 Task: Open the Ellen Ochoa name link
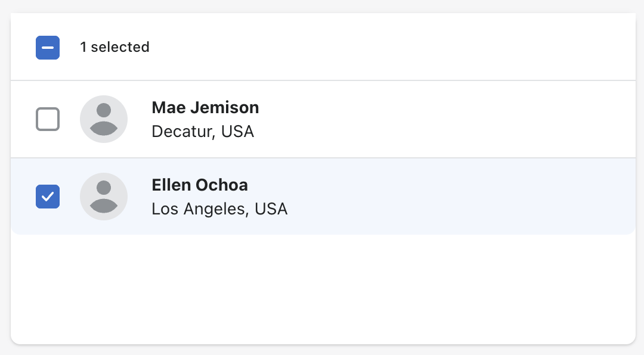tap(200, 185)
